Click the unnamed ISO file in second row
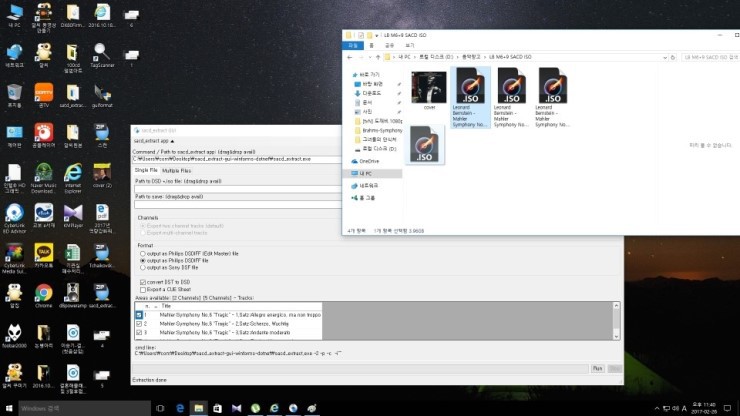The width and height of the screenshot is (740, 416). point(424,144)
